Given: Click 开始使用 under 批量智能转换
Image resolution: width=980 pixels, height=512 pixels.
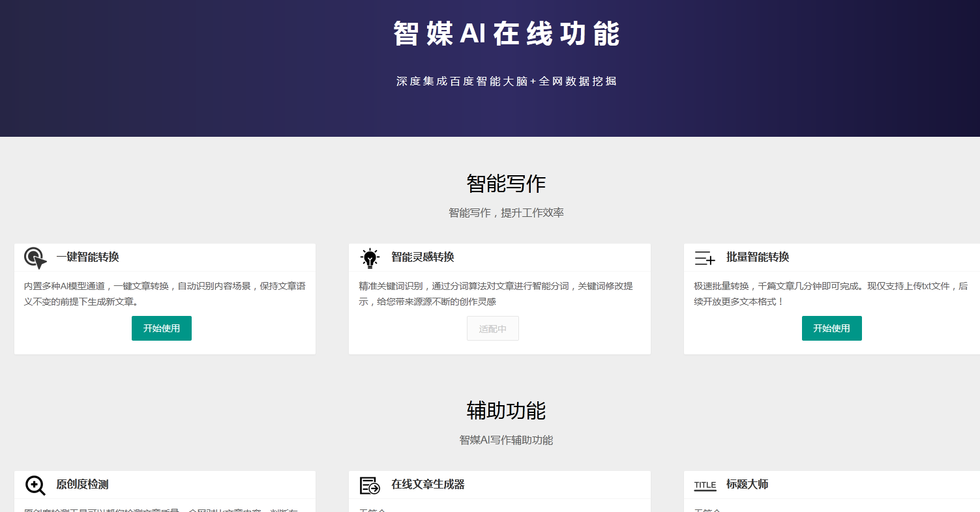Looking at the screenshot, I should (831, 328).
